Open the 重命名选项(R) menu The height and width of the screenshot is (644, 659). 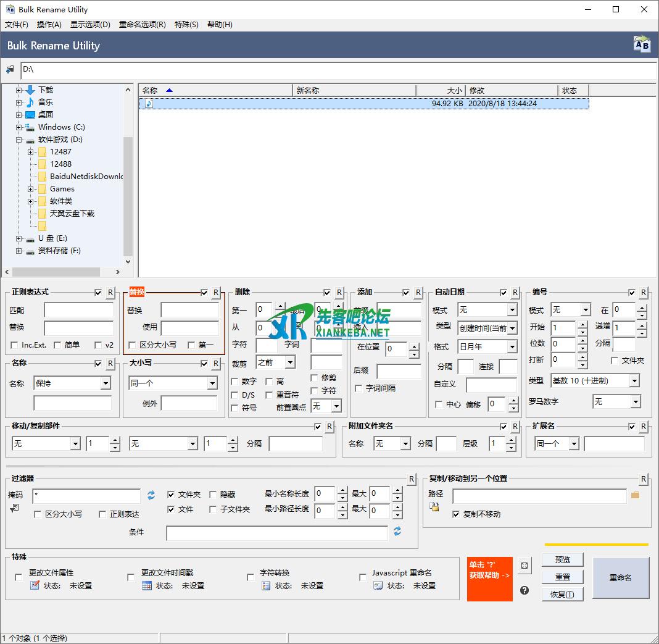point(142,25)
